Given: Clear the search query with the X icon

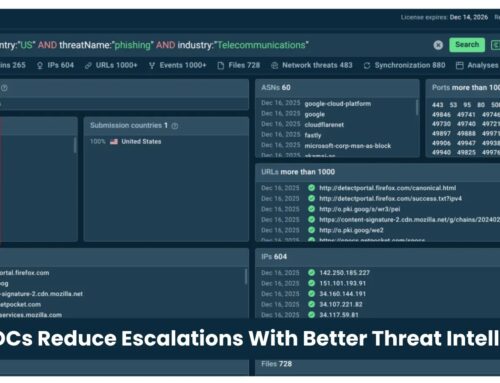Looking at the screenshot, I should point(438,45).
